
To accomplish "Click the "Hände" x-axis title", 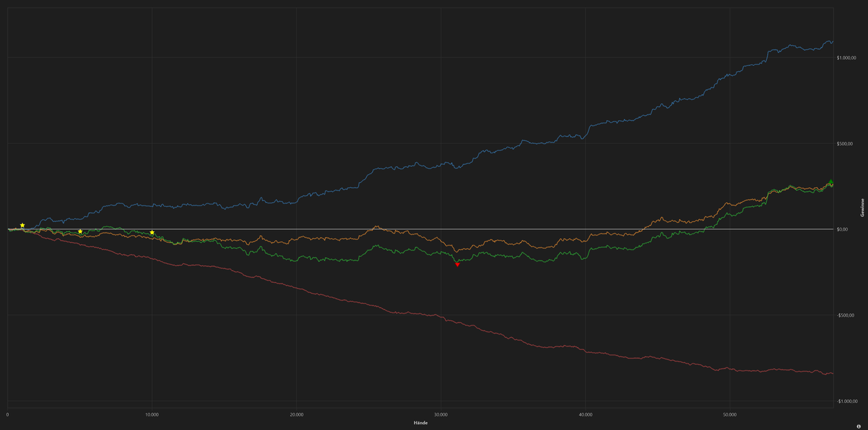I will (420, 423).
